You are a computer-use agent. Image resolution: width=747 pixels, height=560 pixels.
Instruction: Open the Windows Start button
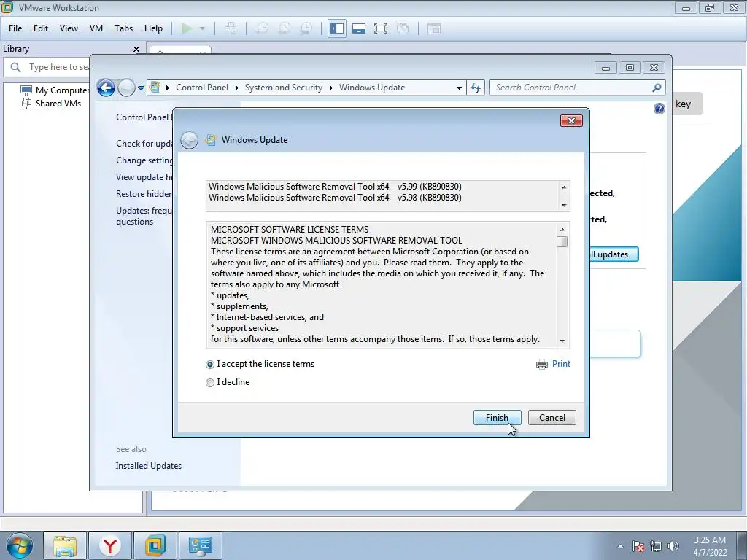coord(20,545)
